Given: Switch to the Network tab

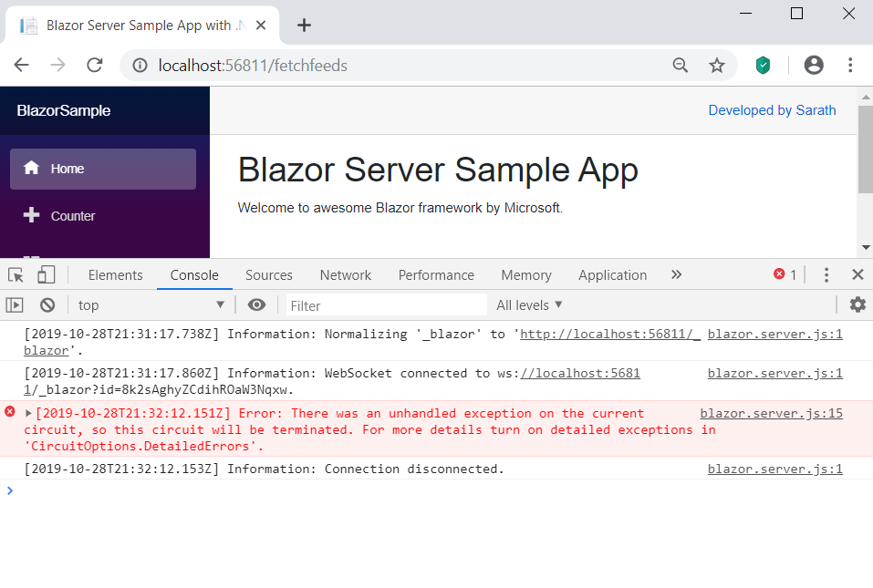Looking at the screenshot, I should tap(345, 275).
